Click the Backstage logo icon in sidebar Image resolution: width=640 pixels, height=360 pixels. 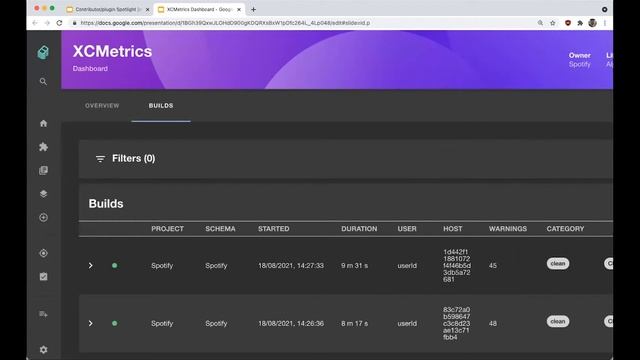[43, 52]
